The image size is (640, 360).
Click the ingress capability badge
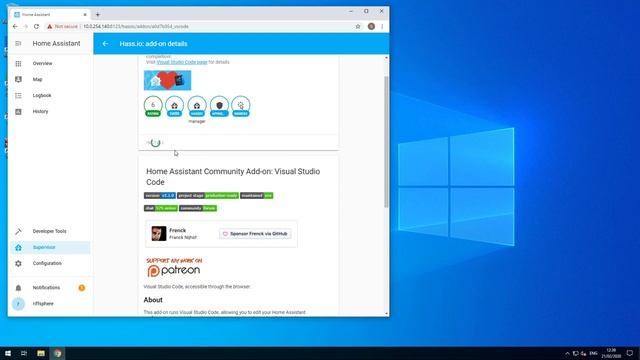pyautogui.click(x=241, y=107)
